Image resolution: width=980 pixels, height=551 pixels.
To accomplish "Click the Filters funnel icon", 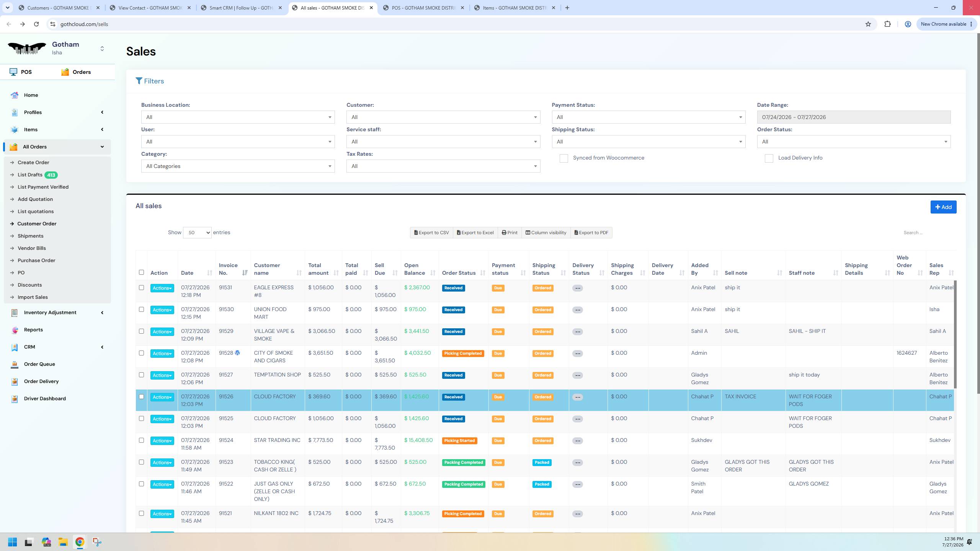I will click(139, 81).
